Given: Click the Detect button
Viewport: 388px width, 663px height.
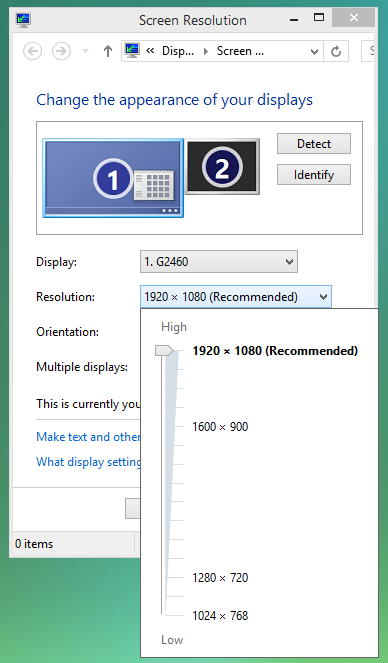Looking at the screenshot, I should coord(314,144).
